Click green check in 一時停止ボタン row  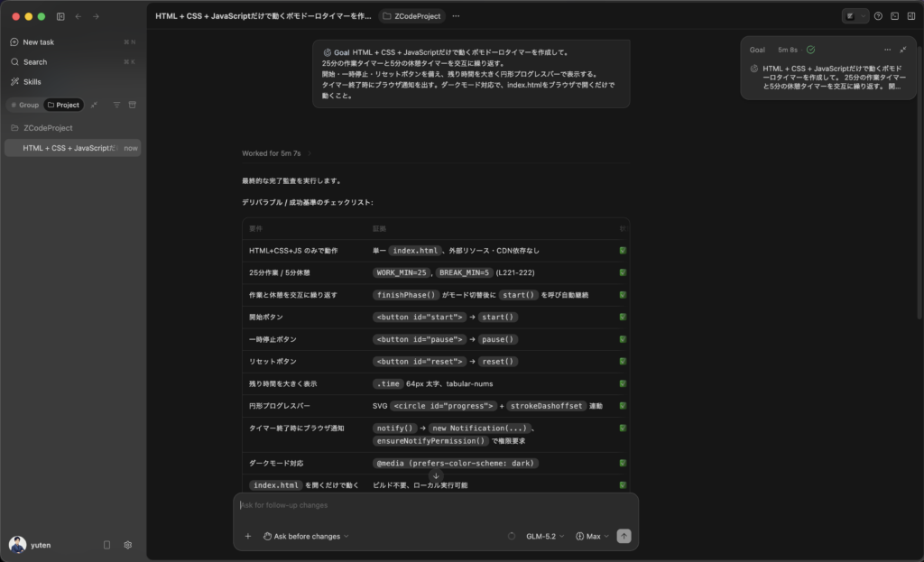tap(623, 339)
